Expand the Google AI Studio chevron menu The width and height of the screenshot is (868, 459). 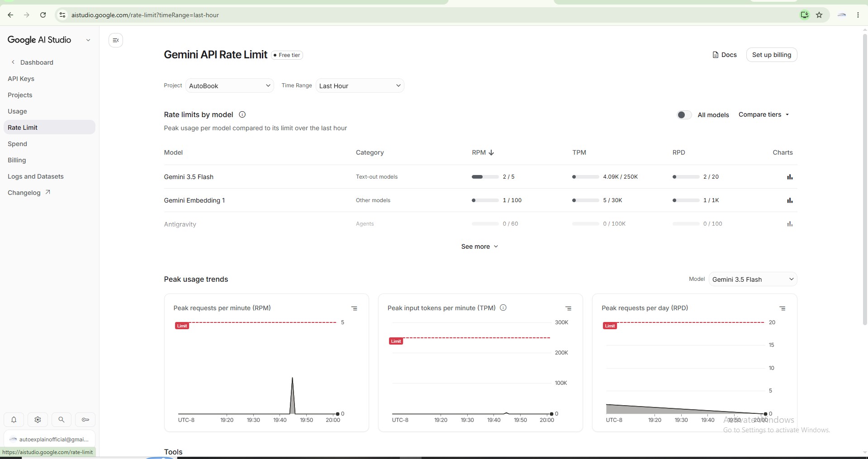pos(88,40)
